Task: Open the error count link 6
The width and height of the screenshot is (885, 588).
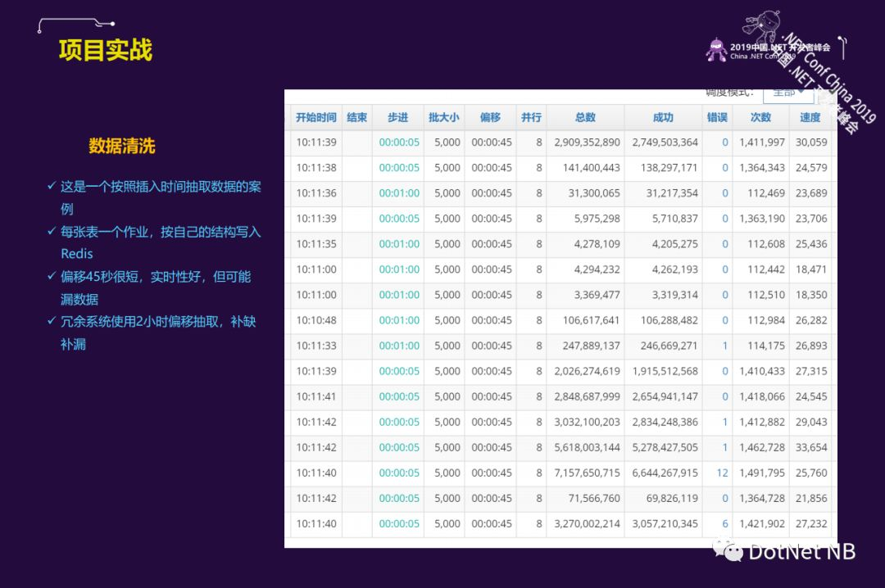Action: point(725,523)
